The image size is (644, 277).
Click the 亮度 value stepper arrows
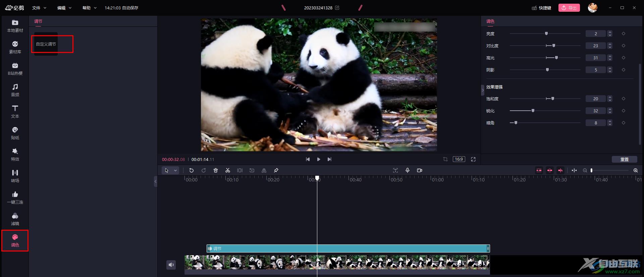click(x=610, y=34)
